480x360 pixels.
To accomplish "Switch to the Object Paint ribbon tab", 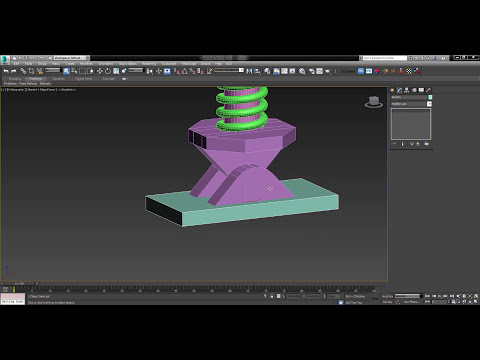I will [x=83, y=79].
